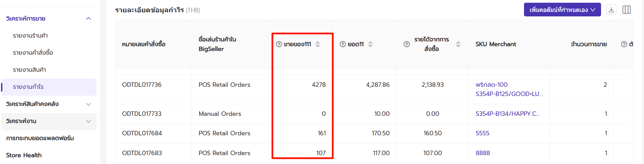Click help icon beside ยอด11 header
Viewport: 644px width, 164px height.
click(343, 44)
